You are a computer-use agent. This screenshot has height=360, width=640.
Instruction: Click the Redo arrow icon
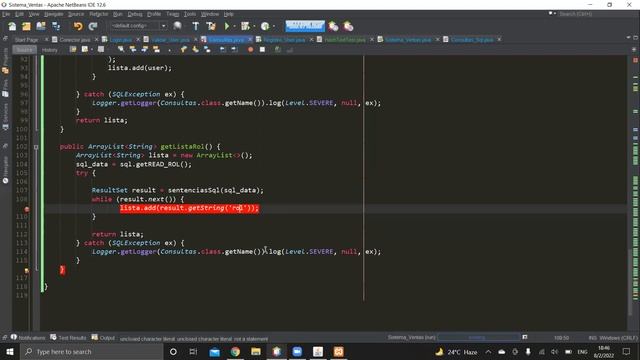tap(93, 26)
